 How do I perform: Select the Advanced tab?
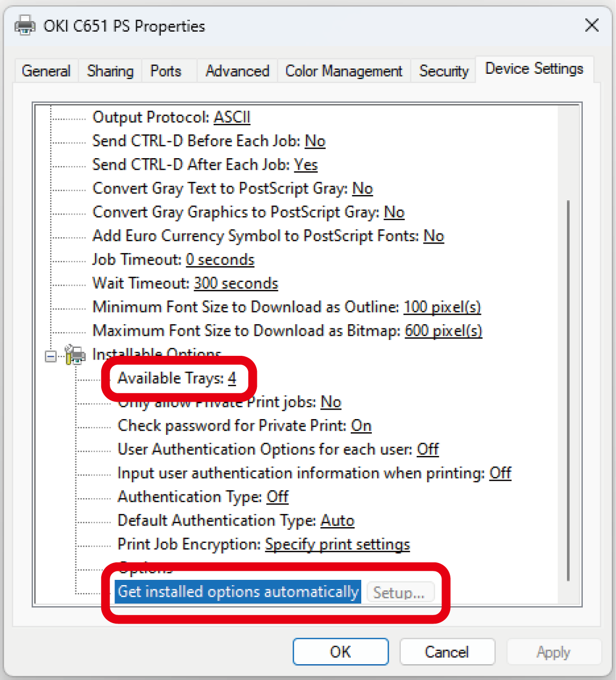pyautogui.click(x=237, y=71)
